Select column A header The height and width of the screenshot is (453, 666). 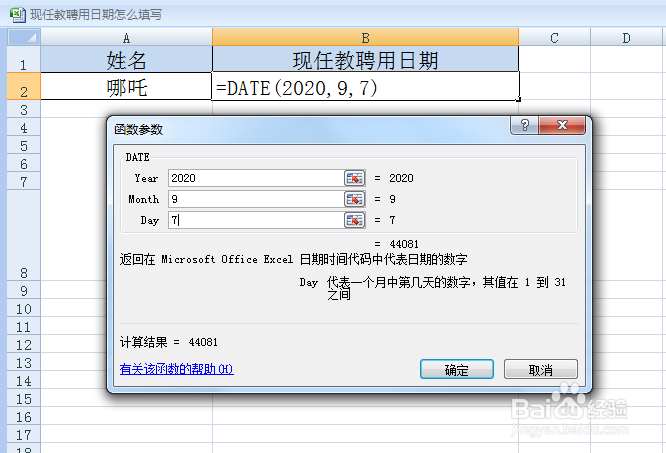(x=127, y=38)
